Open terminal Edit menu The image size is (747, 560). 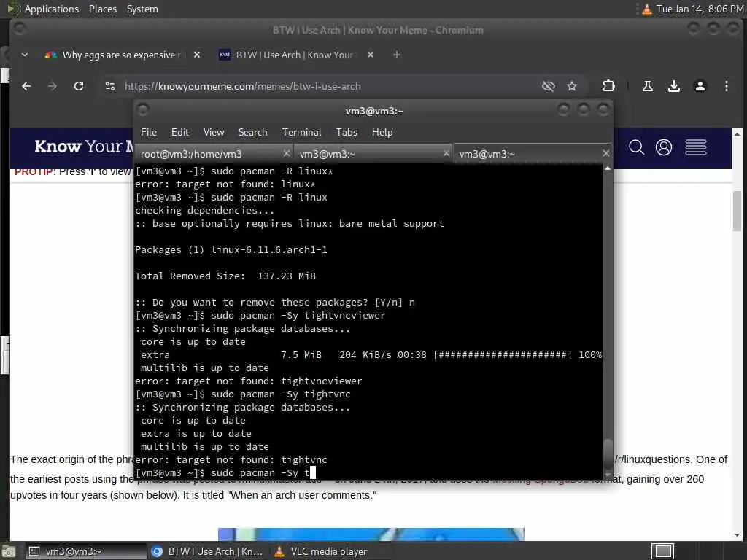coord(179,133)
